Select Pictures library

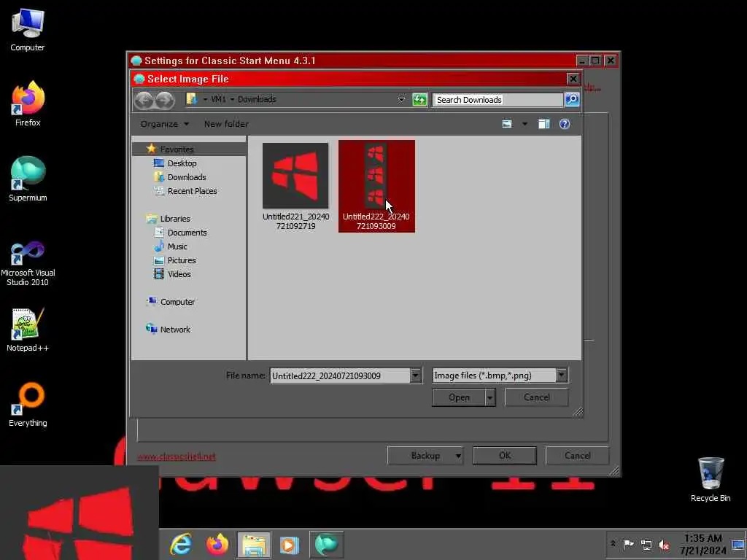coord(181,260)
